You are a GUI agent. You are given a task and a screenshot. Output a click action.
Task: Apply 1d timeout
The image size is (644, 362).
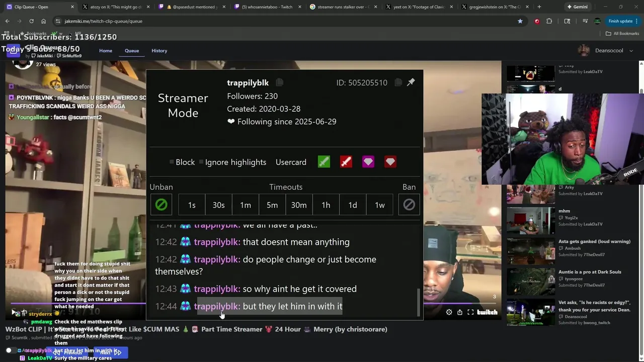coord(353,205)
